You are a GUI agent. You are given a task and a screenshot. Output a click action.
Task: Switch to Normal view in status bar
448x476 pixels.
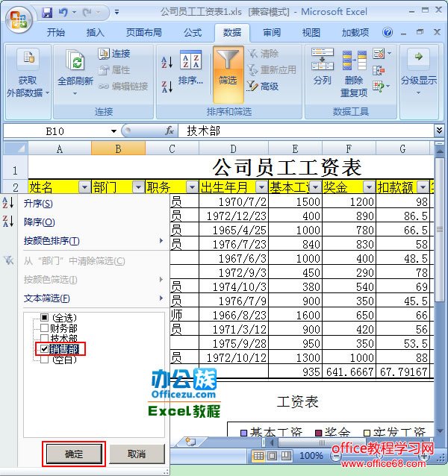coord(258,455)
